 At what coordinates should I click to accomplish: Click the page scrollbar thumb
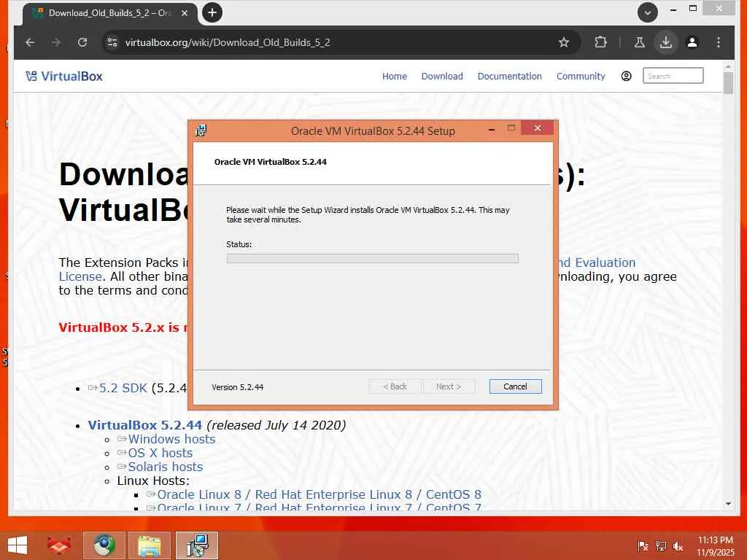point(728,83)
